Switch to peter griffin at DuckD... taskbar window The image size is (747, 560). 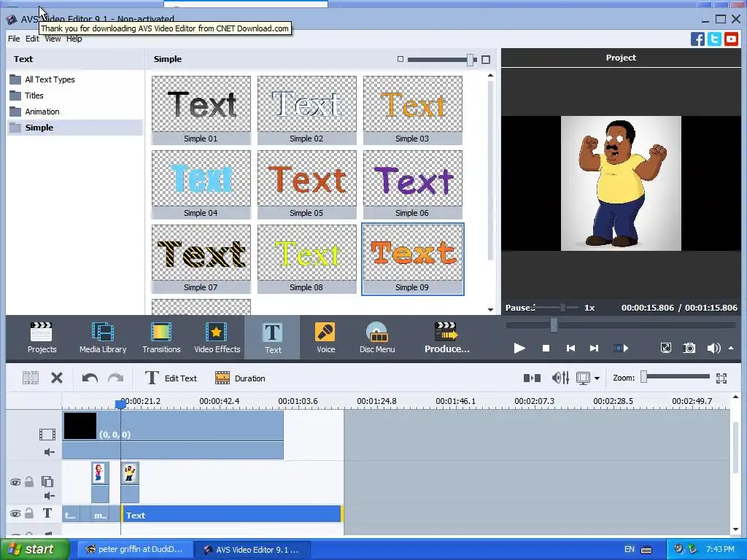135,549
